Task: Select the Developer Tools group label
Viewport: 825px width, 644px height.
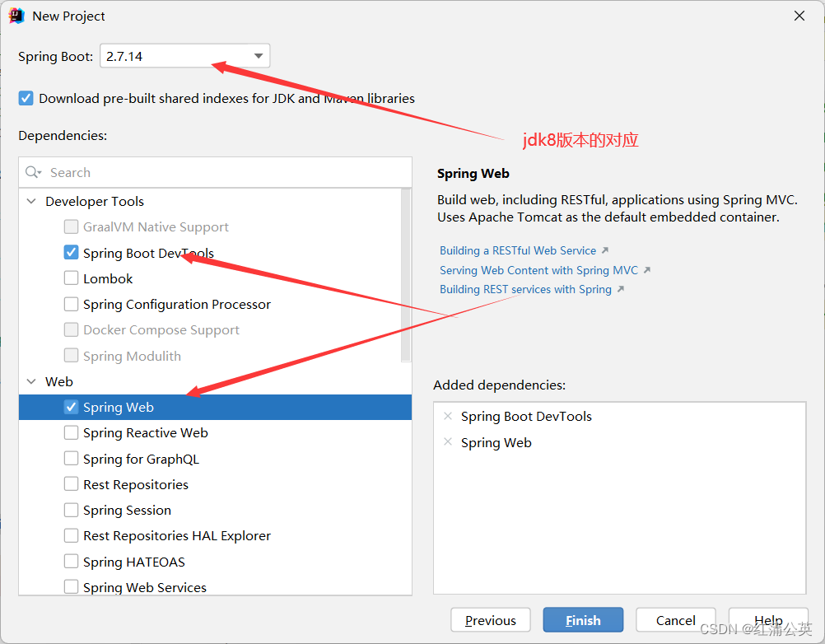Action: [95, 201]
